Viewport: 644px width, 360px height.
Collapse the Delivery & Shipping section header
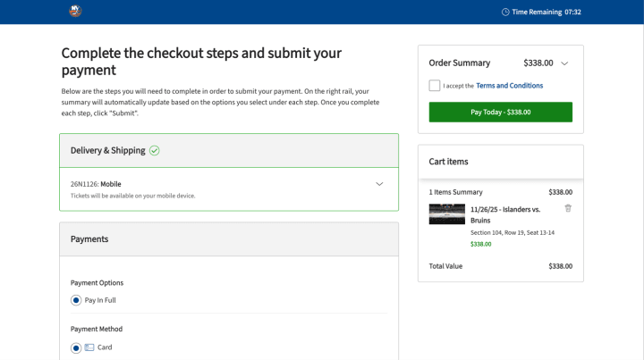tap(229, 150)
